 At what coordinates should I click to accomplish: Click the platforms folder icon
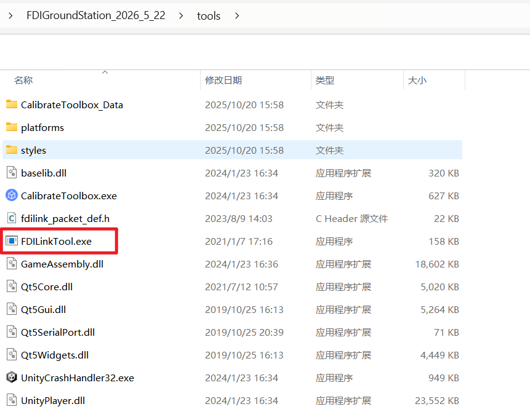[12, 127]
